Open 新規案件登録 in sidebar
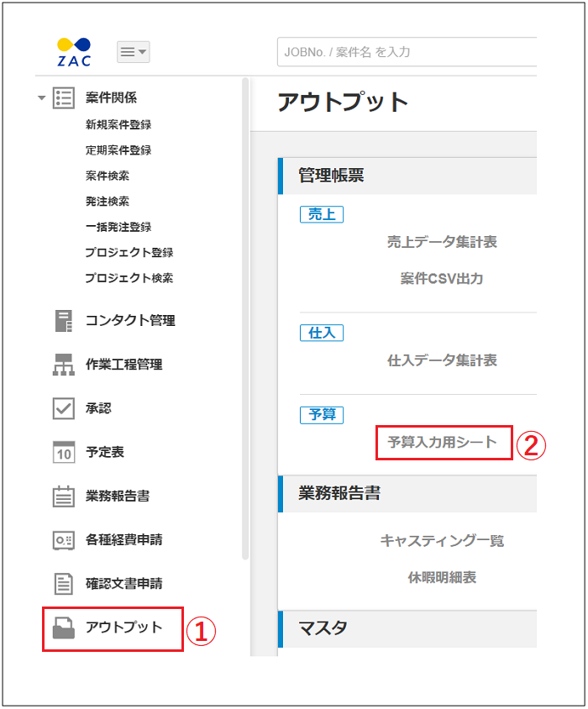588x709 pixels. (x=118, y=125)
